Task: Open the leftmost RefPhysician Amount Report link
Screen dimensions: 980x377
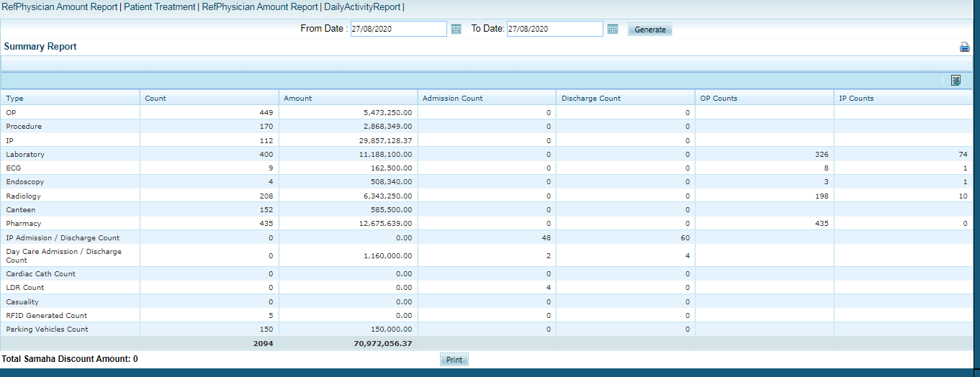Action: (x=59, y=7)
